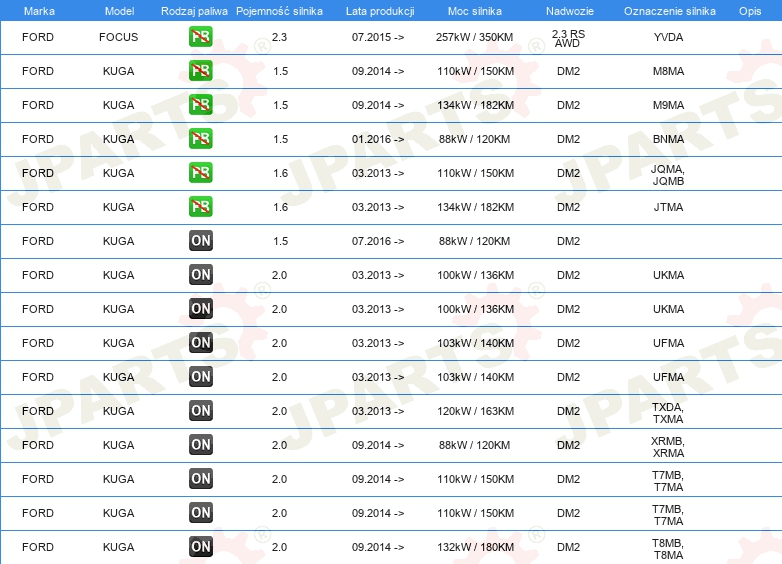Select 88kW / 120KM in the XRMB, XRMA row
This screenshot has height=564, width=782.
[x=474, y=445]
